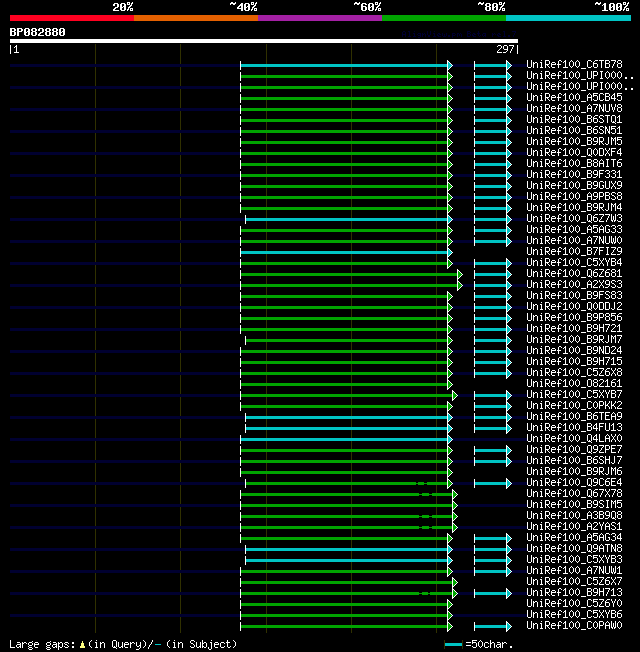Viewport: 640px width, 652px height.
Task: Select the BP082880 query name
Action: click(x=37, y=32)
